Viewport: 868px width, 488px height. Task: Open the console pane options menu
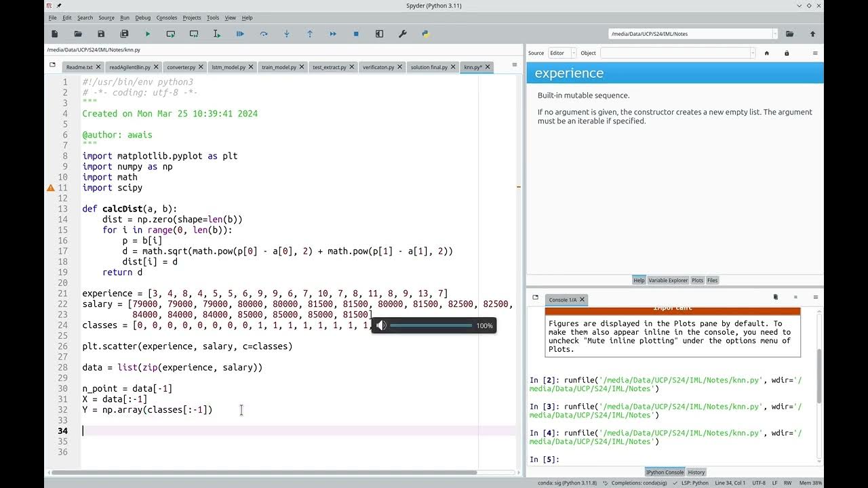pyautogui.click(x=815, y=297)
